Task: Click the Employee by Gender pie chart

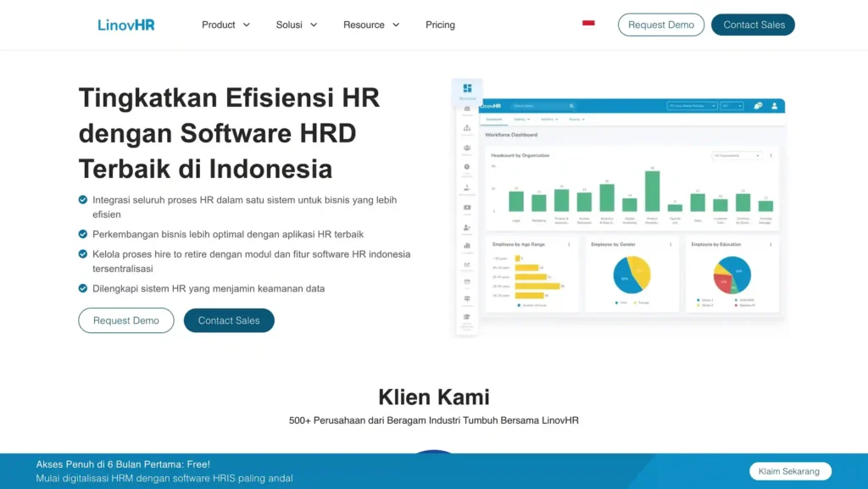Action: point(632,275)
